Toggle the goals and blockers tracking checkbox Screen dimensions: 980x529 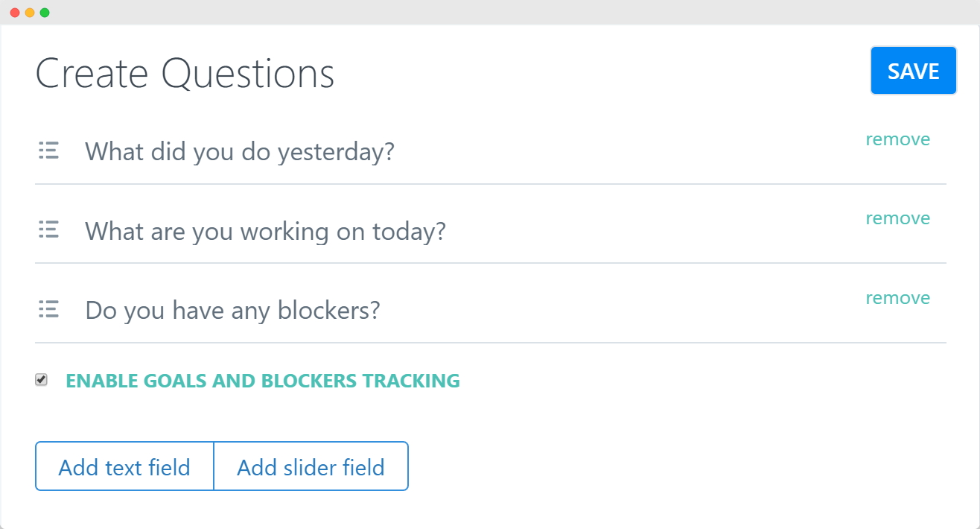tap(42, 380)
